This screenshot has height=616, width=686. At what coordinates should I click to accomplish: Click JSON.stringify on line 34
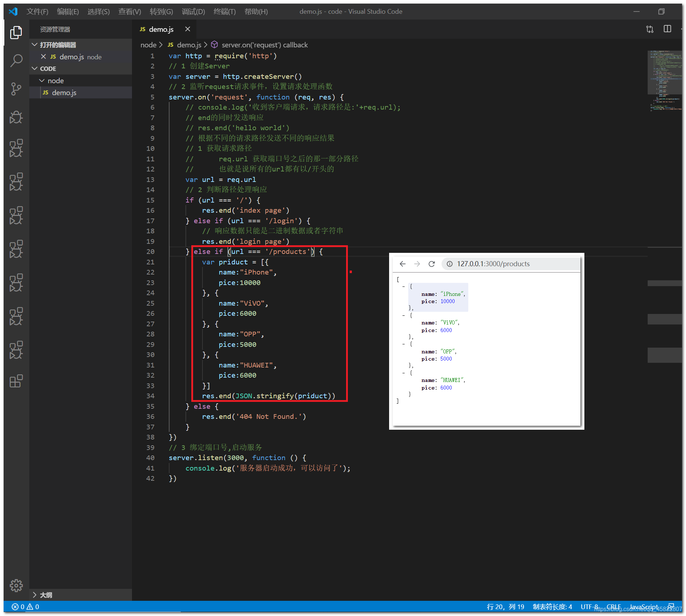[x=265, y=396]
